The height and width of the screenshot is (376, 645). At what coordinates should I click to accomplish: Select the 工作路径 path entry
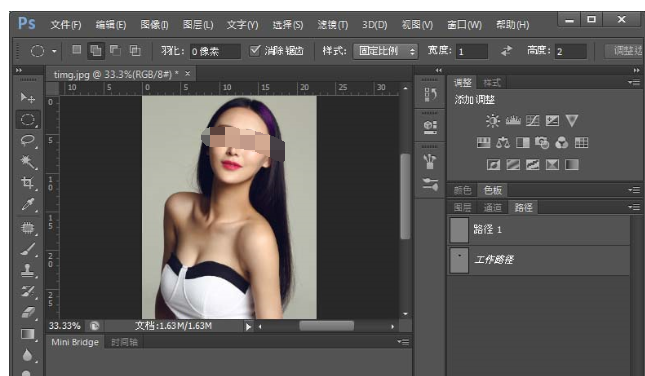tap(538, 260)
